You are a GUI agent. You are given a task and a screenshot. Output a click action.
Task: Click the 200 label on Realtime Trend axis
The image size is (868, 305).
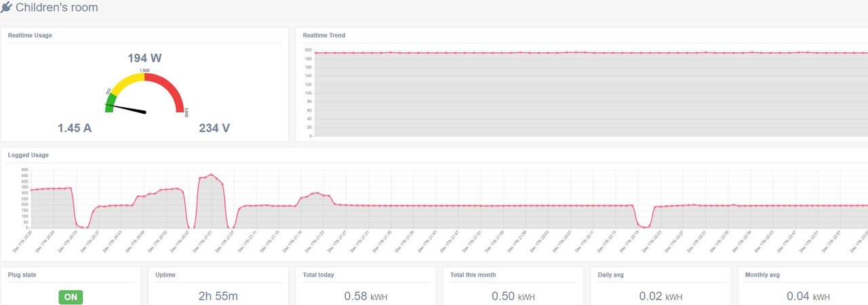point(308,50)
